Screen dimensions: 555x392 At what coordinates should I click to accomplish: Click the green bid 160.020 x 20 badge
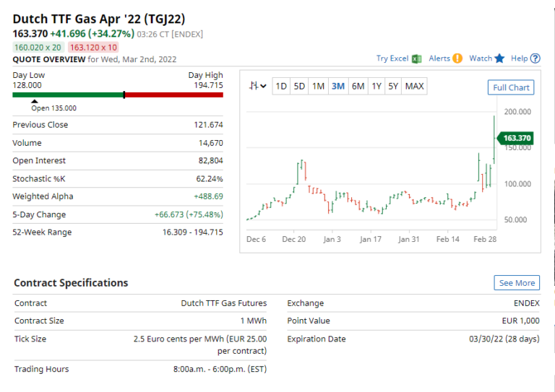coord(38,47)
